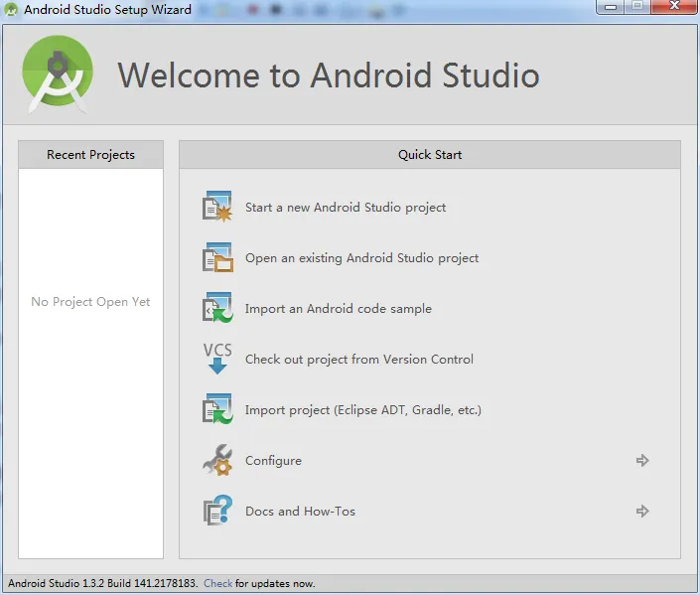The image size is (700, 595).
Task: Click the open existing project folder icon
Action: (x=217, y=257)
